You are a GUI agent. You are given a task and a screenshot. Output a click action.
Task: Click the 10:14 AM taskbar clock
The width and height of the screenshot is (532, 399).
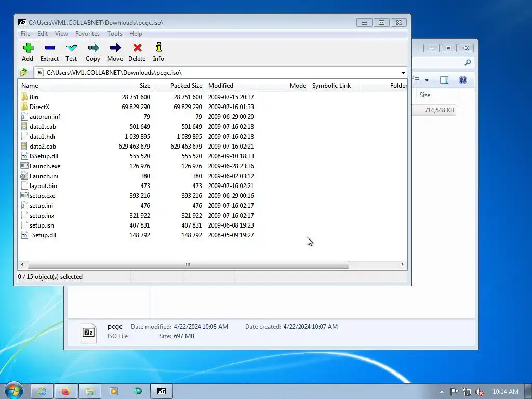pos(505,392)
